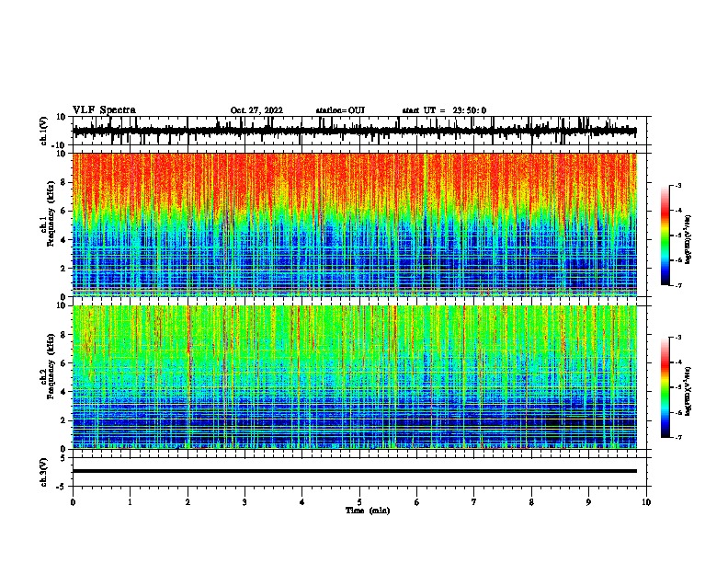Click inside the ch.2 spectrogram panel
The width and height of the screenshot is (728, 563).
[355, 377]
